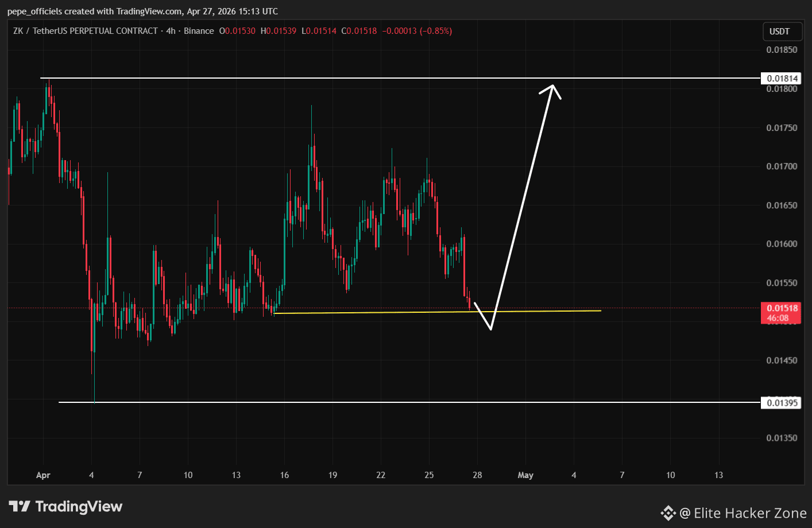
Task: Select the ZK / TetherUS PERPETUAL CONTRACT title
Action: click(86, 31)
